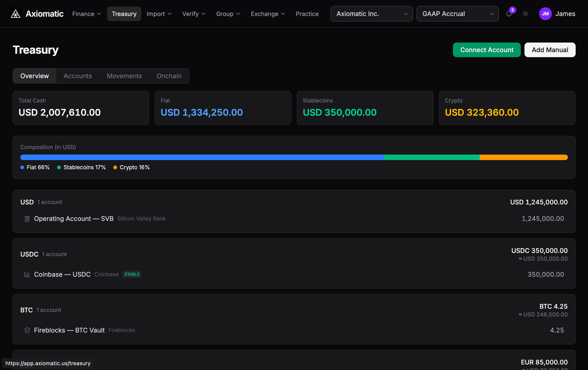Viewport: 588px width, 370px height.
Task: Click the Axiomatic logo icon
Action: (15, 14)
